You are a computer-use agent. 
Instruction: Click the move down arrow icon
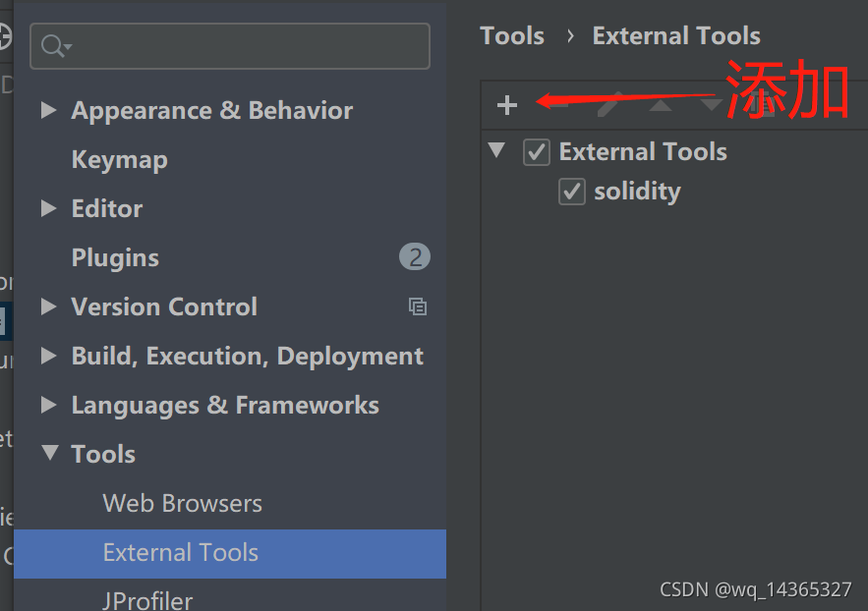(711, 104)
